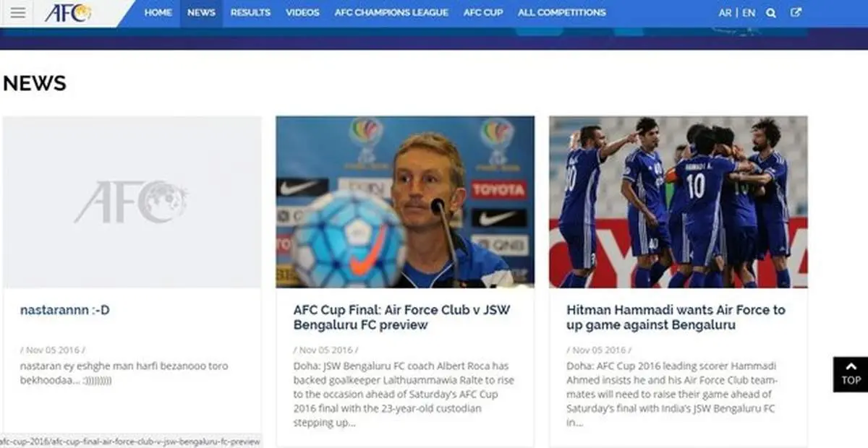Switch language to EN

(749, 13)
